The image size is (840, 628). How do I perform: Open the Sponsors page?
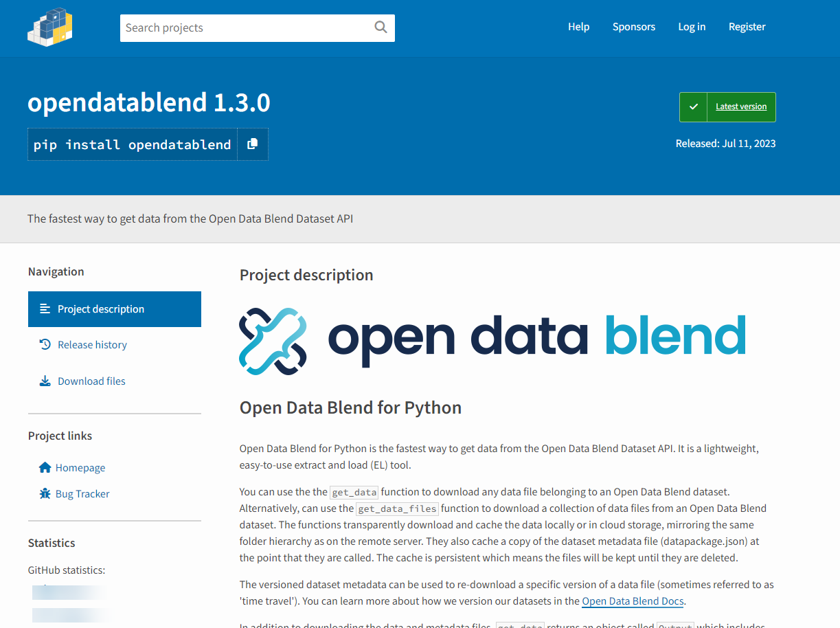[634, 27]
